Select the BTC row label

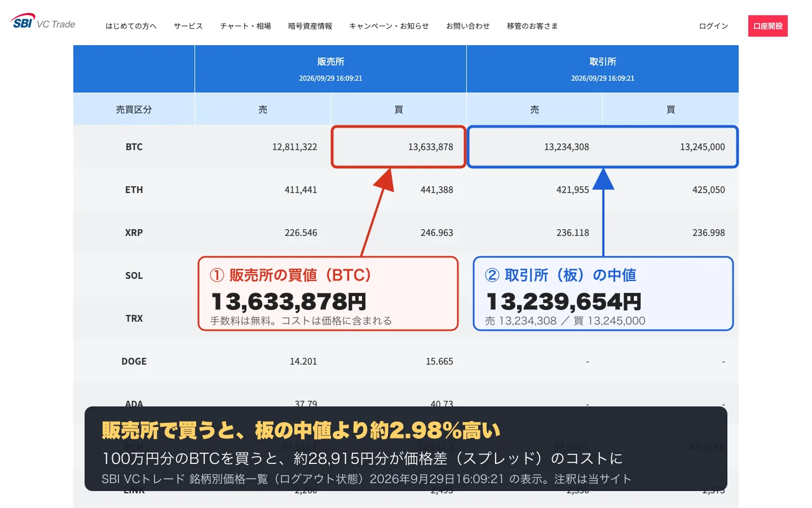pyautogui.click(x=134, y=147)
